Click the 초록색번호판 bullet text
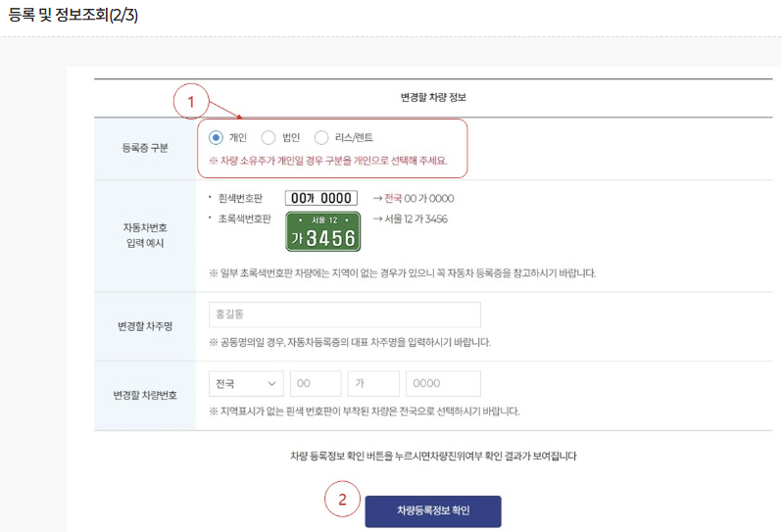Image resolution: width=782 pixels, height=532 pixels. [244, 218]
